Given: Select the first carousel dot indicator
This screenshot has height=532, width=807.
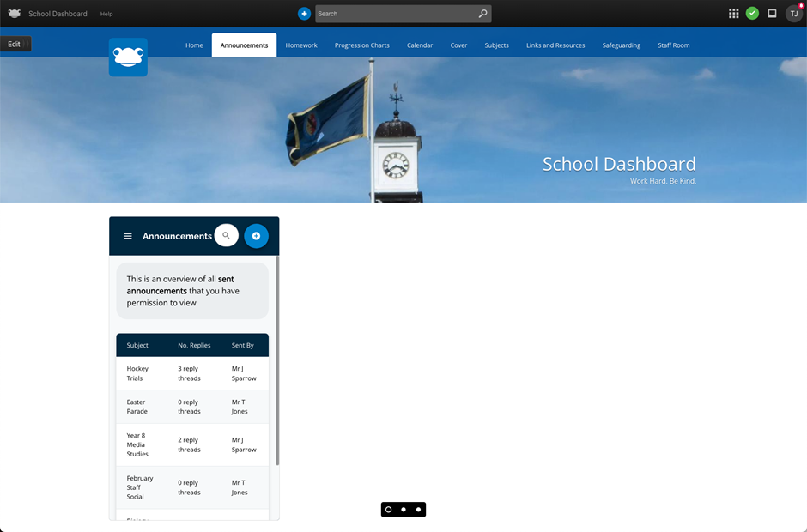Looking at the screenshot, I should click(389, 510).
